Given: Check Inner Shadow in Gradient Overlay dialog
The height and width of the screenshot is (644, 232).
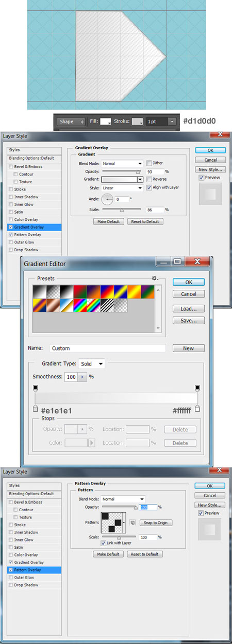Looking at the screenshot, I should (x=11, y=197).
